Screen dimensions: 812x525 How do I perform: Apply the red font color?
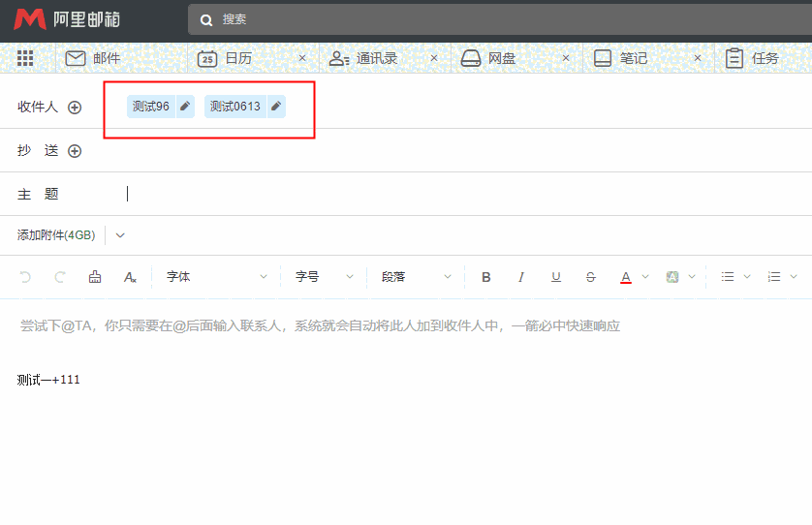tap(626, 278)
